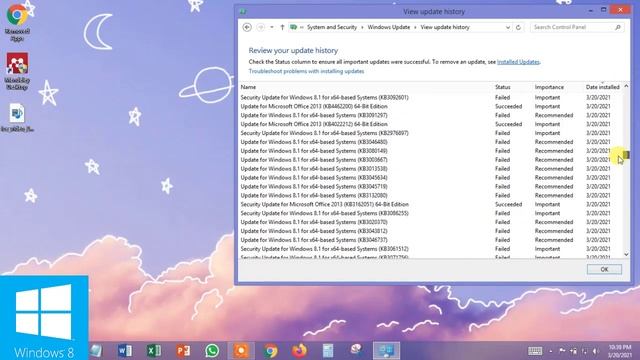
Task: Open the first taskbar icon beside Start tile
Action: pos(96,351)
